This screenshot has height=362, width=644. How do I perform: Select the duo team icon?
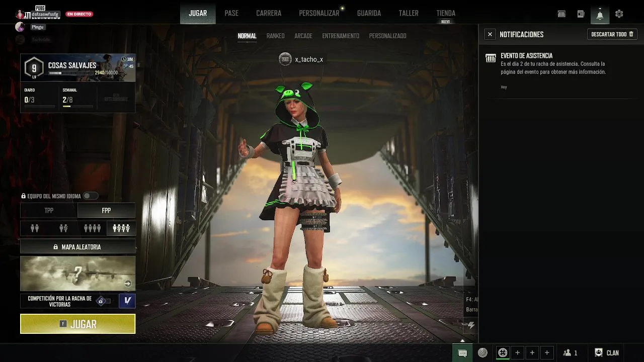pos(35,228)
